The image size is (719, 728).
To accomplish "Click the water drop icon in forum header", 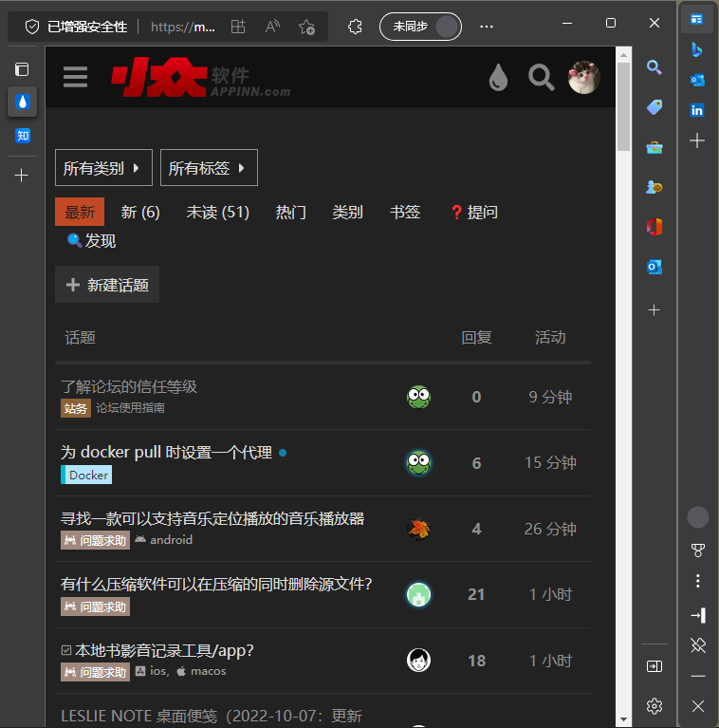I will tap(498, 78).
